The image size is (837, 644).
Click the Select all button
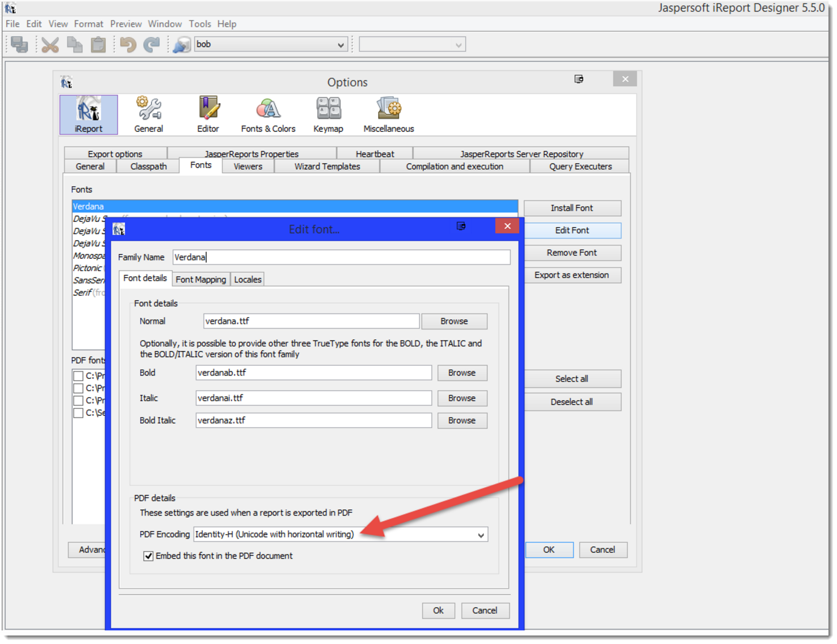pyautogui.click(x=572, y=379)
